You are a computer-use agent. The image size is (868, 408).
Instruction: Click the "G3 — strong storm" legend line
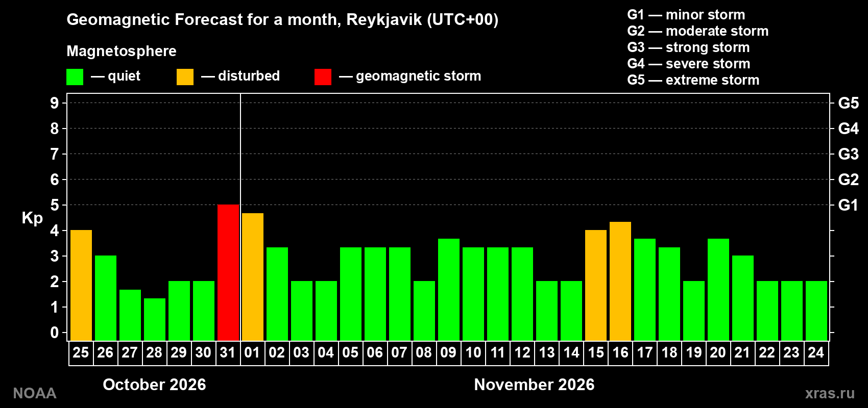tap(688, 47)
